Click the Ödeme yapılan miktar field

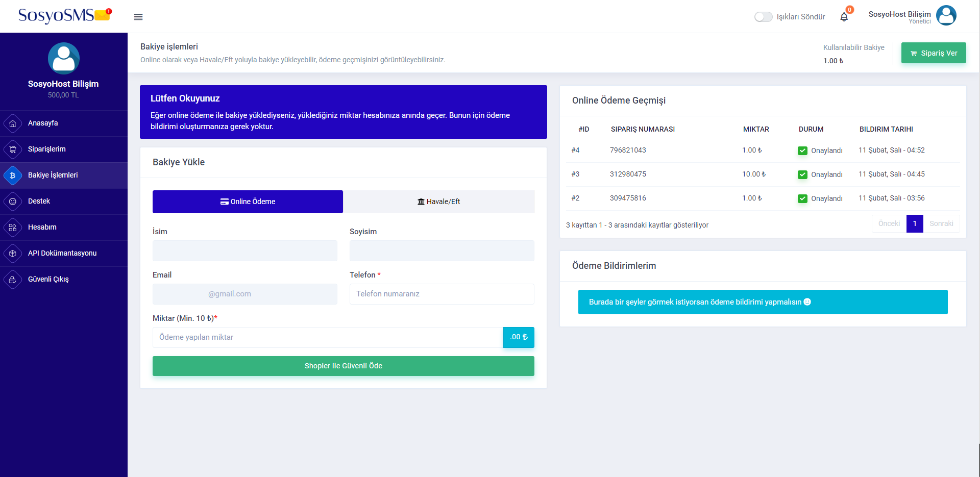327,337
